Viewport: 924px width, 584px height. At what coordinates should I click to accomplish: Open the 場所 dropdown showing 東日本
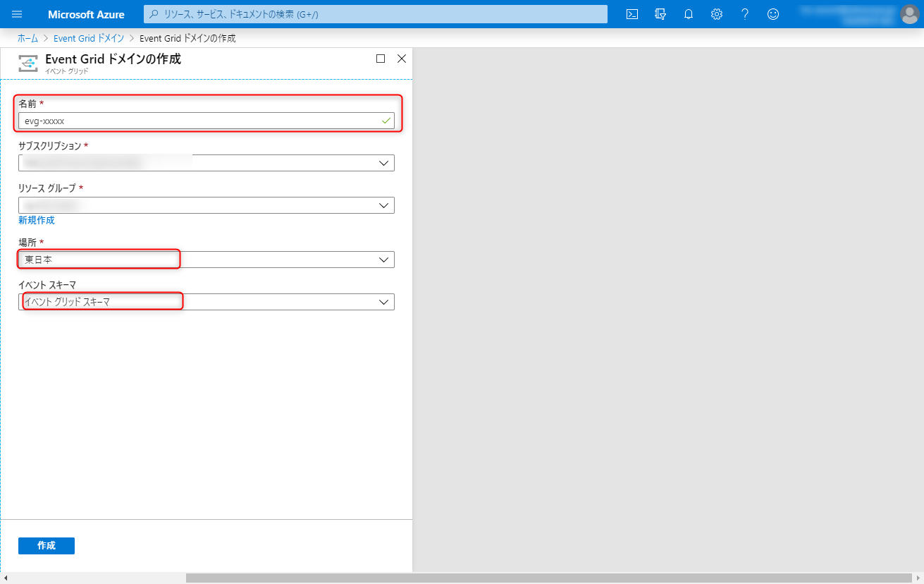click(x=207, y=260)
